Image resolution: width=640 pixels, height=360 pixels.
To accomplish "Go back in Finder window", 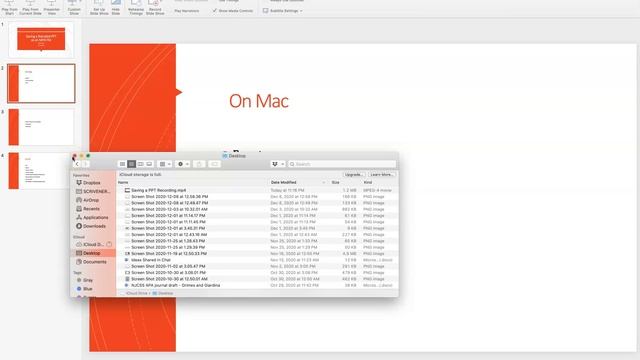I will coord(77,164).
